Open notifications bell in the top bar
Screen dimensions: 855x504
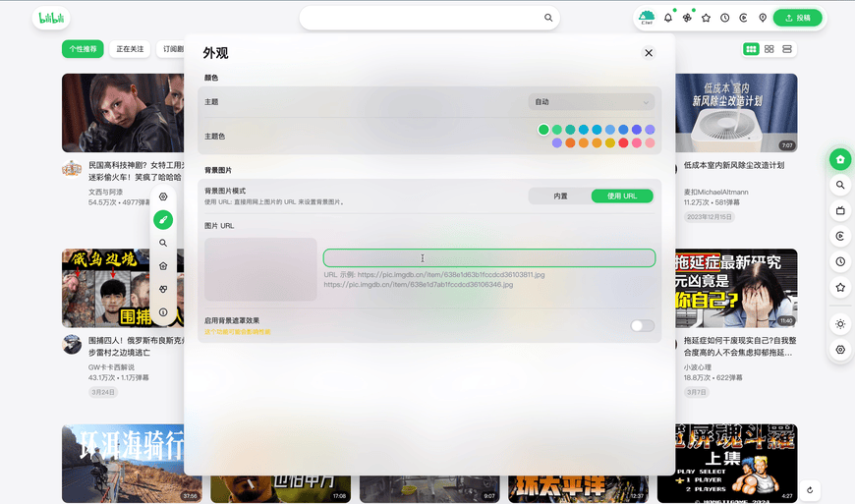tap(668, 18)
